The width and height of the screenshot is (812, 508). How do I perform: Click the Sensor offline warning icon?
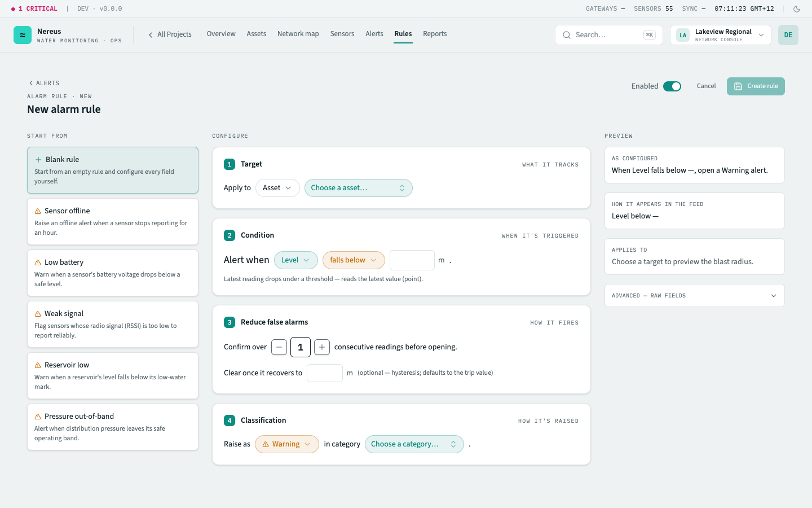pyautogui.click(x=38, y=211)
